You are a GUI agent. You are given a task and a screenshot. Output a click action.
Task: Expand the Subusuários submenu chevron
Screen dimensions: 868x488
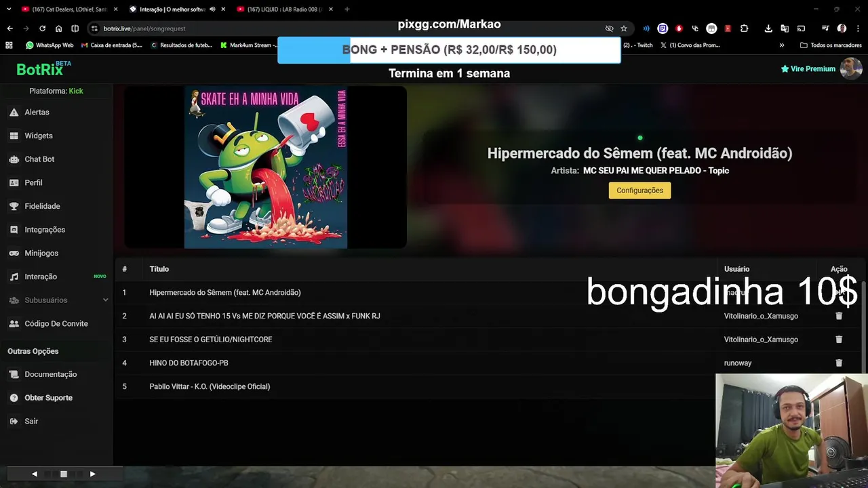pos(105,300)
